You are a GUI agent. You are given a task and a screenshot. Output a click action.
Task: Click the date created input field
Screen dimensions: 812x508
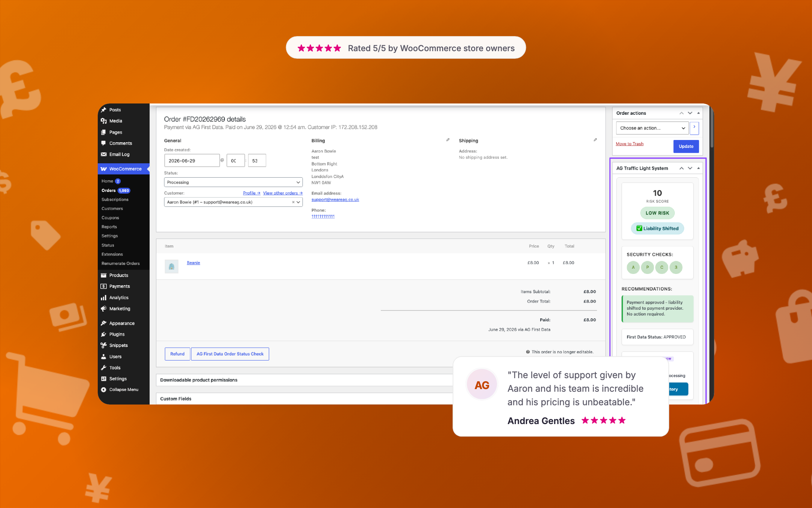coord(192,161)
